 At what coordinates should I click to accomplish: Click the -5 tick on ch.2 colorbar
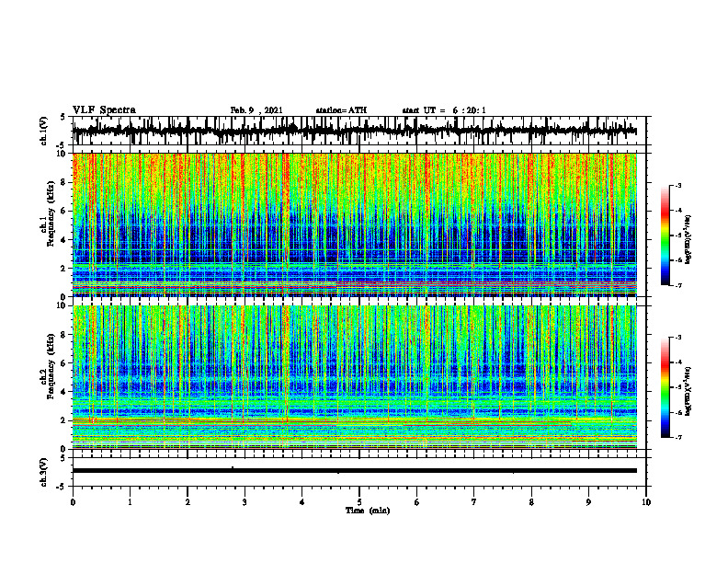tap(677, 387)
